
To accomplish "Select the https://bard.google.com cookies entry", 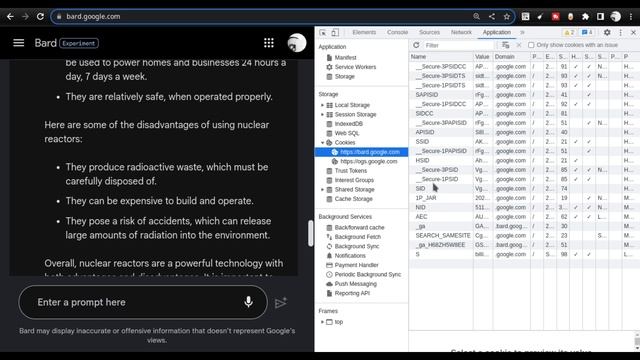I will pyautogui.click(x=361, y=152).
